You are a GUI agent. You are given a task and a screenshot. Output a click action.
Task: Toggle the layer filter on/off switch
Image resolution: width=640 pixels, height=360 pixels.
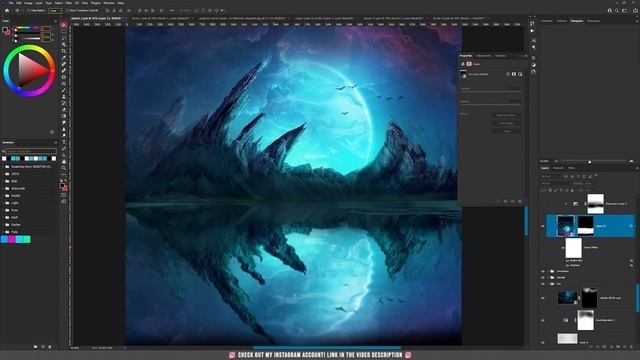pyautogui.click(x=596, y=176)
